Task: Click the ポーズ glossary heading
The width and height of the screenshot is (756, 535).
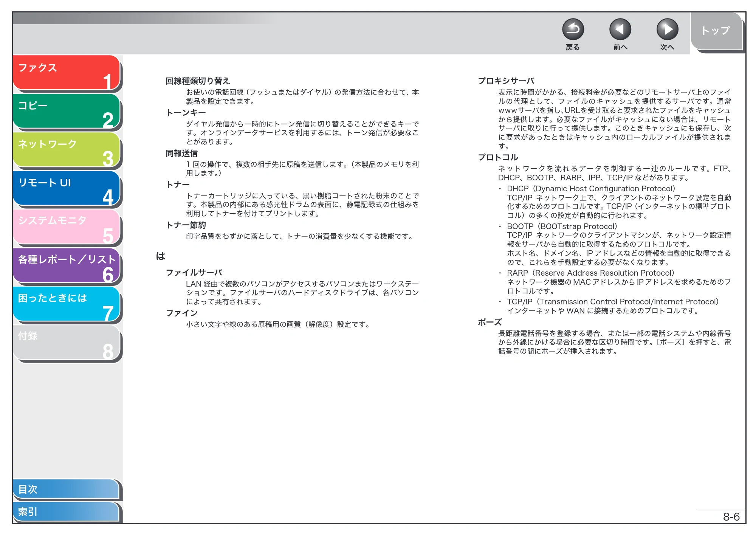Action: pyautogui.click(x=490, y=322)
